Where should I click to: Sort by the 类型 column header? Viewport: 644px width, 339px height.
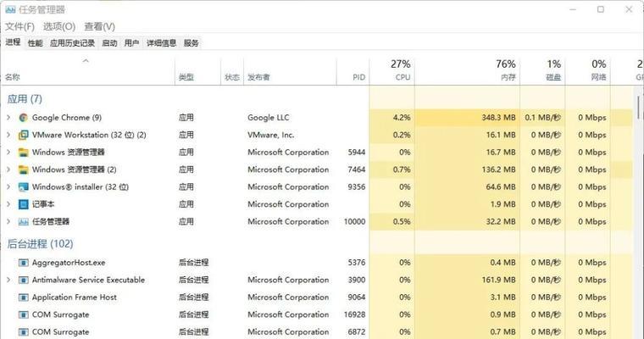tap(197, 70)
